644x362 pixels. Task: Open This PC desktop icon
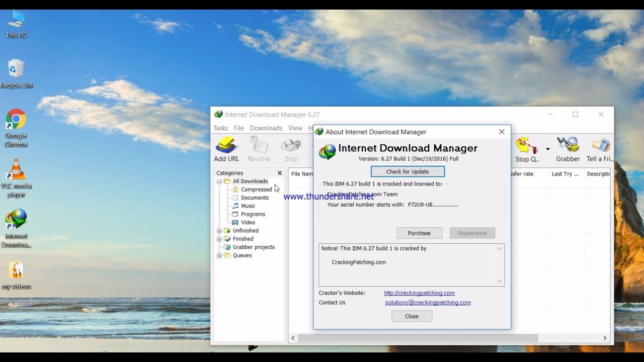point(16,24)
